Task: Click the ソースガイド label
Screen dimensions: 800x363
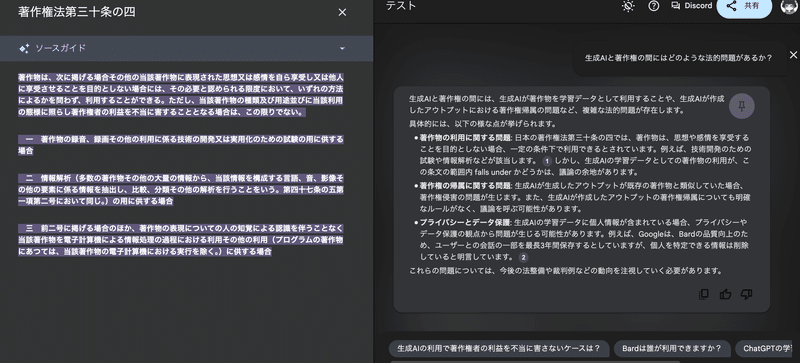Action: click(x=60, y=49)
